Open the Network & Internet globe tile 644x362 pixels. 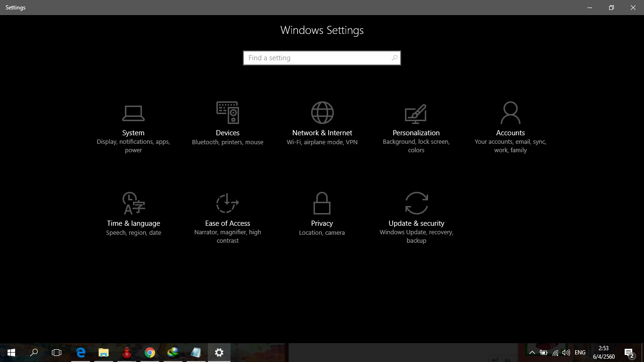[322, 124]
